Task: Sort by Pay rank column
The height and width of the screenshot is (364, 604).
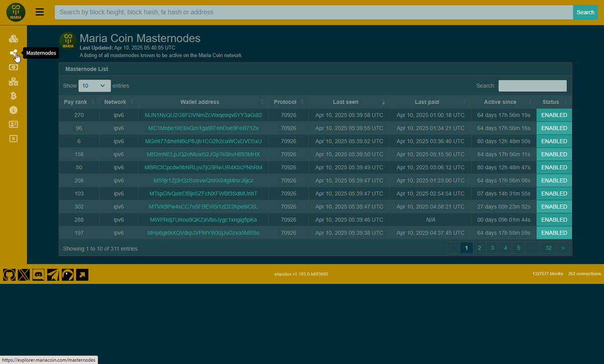Action: point(79,102)
